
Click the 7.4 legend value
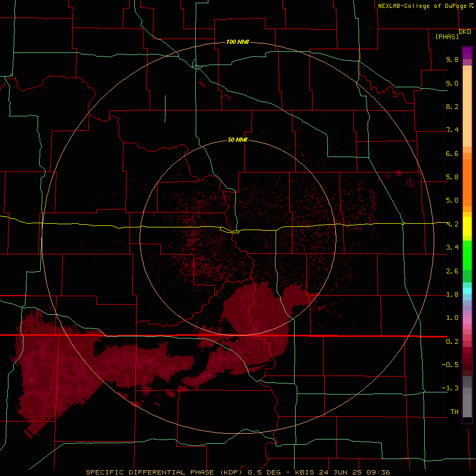pyautogui.click(x=452, y=130)
